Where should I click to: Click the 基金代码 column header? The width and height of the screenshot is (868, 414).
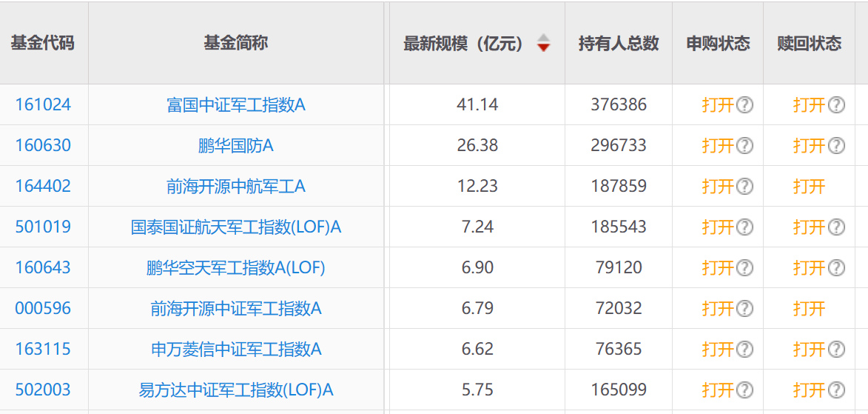pos(43,43)
